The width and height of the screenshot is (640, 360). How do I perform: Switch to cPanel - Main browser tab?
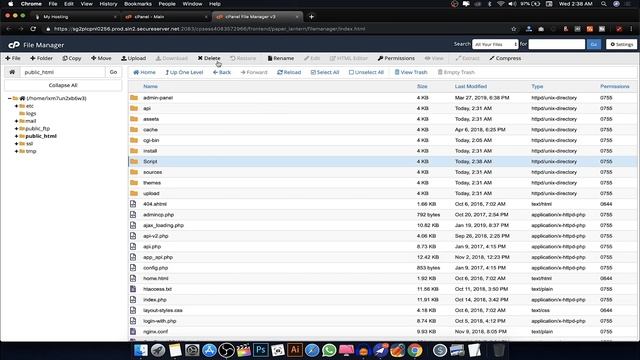(167, 17)
